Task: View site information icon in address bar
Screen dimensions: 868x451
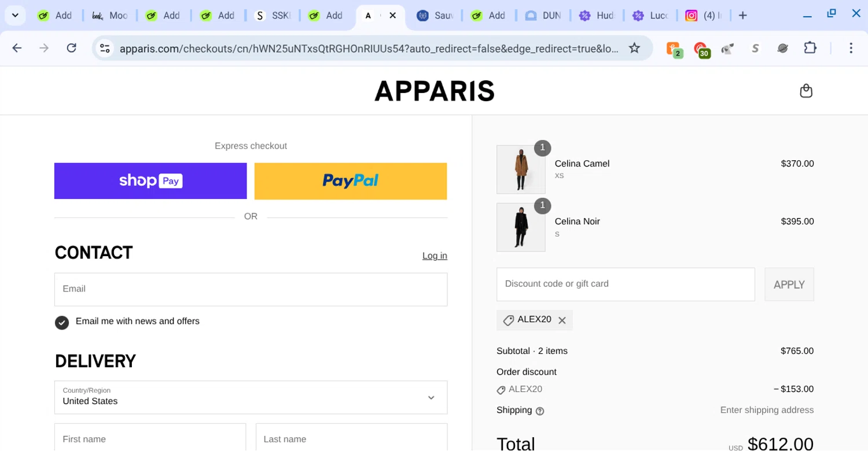Action: click(105, 49)
